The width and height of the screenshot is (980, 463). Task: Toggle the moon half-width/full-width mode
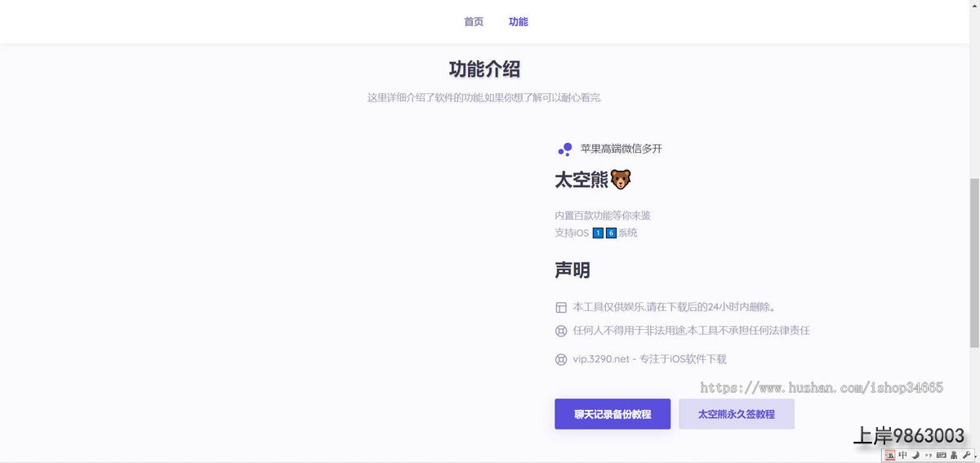[915, 455]
